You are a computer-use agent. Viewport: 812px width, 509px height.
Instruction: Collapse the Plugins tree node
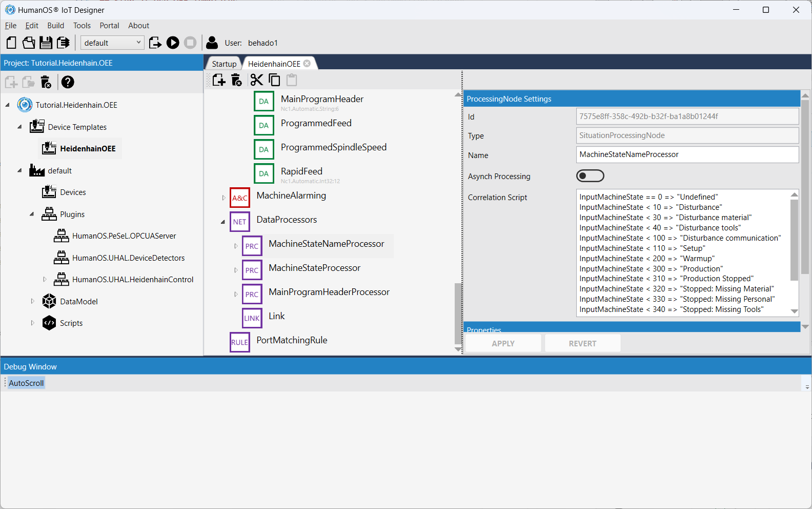(x=32, y=214)
